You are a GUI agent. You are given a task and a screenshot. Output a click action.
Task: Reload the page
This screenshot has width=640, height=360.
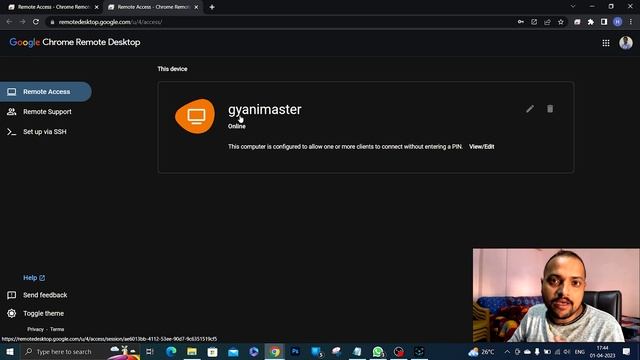pyautogui.click(x=36, y=22)
